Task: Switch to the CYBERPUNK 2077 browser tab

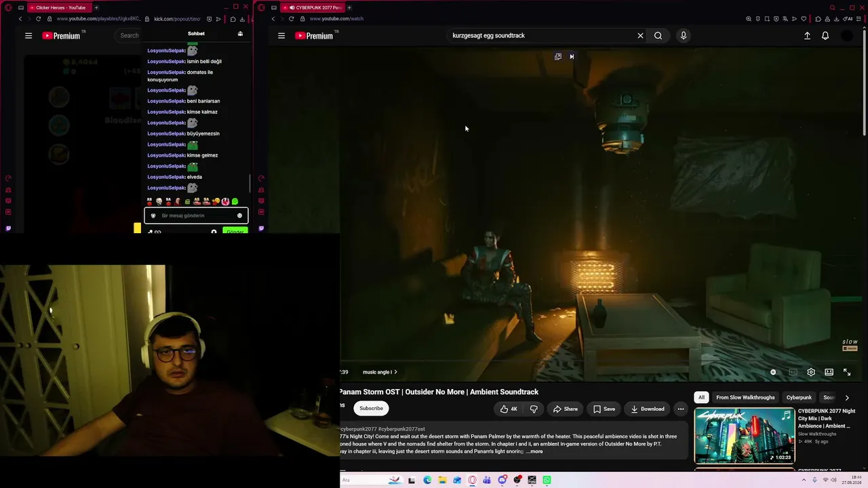Action: pos(311,7)
